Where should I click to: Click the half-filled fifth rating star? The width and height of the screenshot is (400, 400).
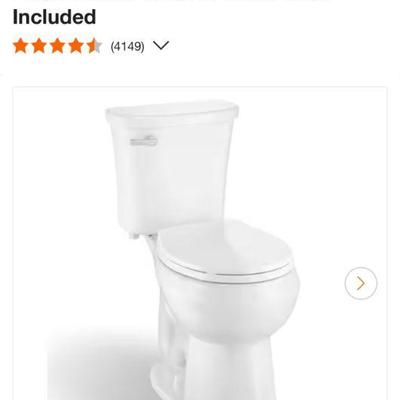point(95,46)
